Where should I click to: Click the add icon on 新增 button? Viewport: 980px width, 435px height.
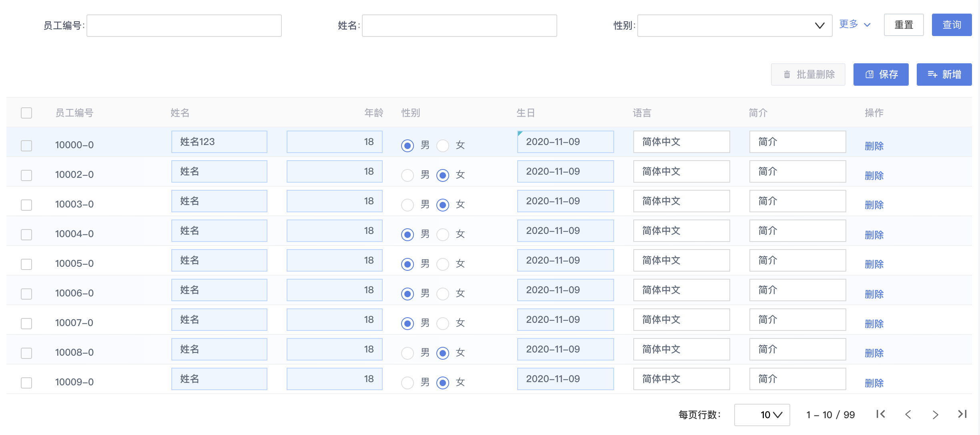(x=933, y=74)
